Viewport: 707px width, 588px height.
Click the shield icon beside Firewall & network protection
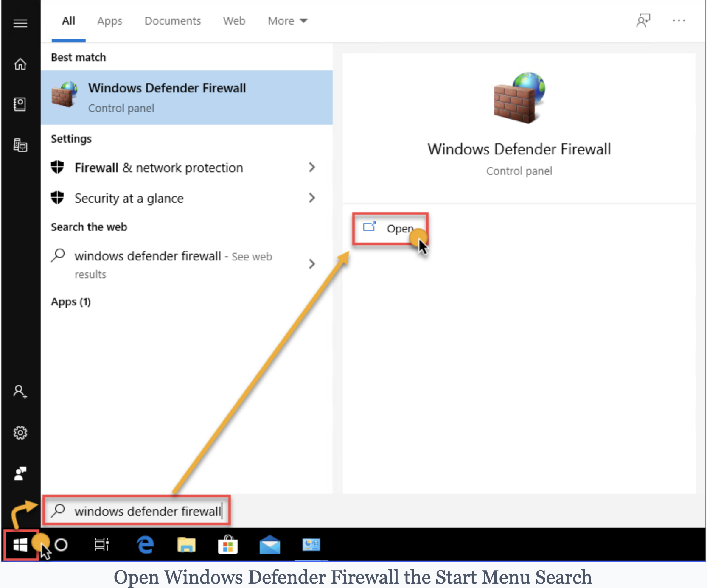point(57,167)
